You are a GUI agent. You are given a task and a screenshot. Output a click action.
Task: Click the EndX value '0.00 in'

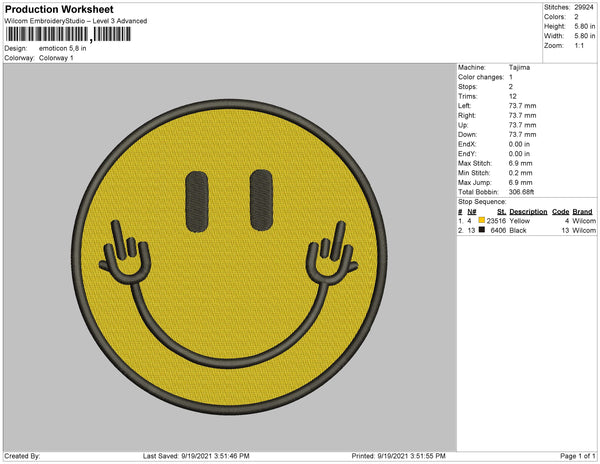tap(519, 144)
